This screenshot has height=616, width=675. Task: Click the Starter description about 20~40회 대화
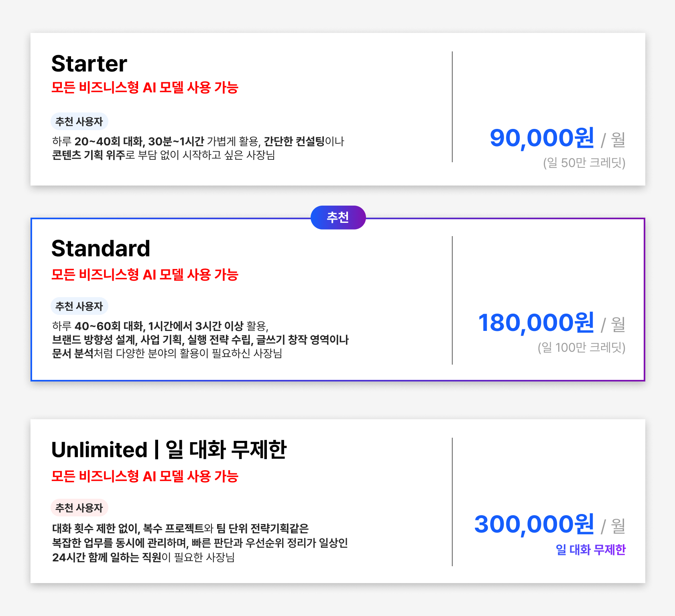(x=198, y=148)
